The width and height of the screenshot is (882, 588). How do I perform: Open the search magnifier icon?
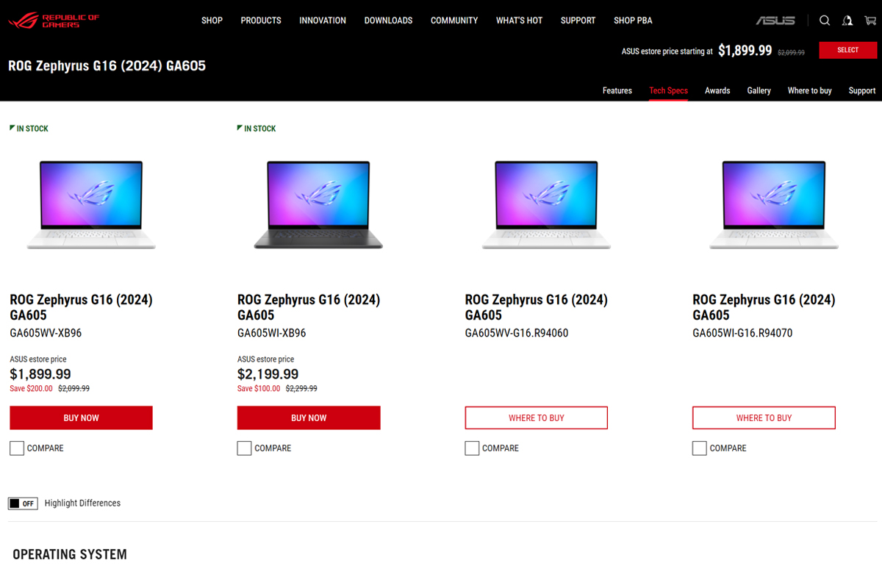click(825, 21)
